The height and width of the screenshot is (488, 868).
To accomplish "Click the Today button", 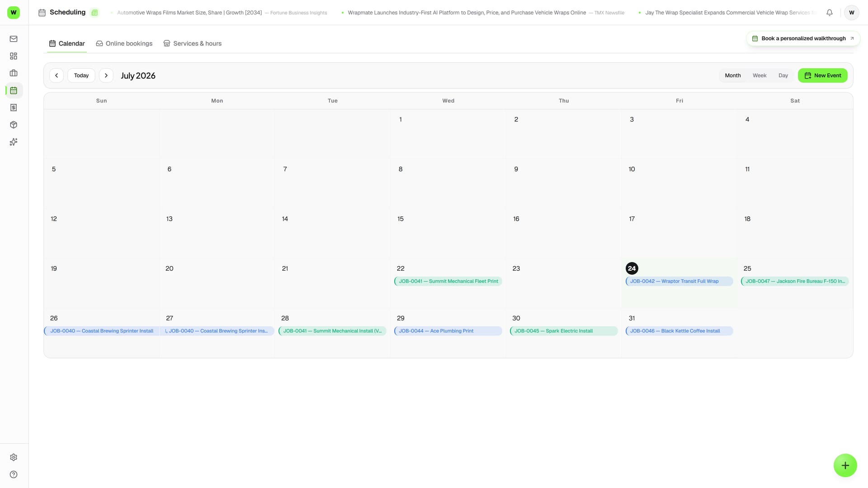I will point(81,75).
